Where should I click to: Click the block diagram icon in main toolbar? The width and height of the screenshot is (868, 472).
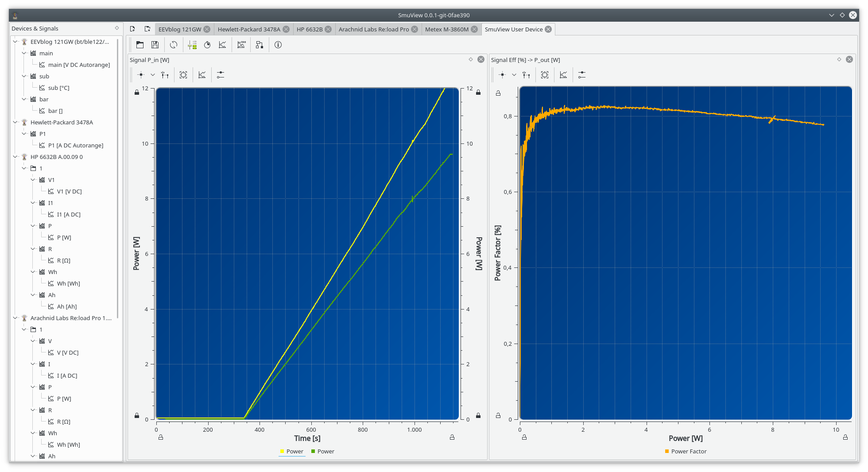[x=260, y=45]
